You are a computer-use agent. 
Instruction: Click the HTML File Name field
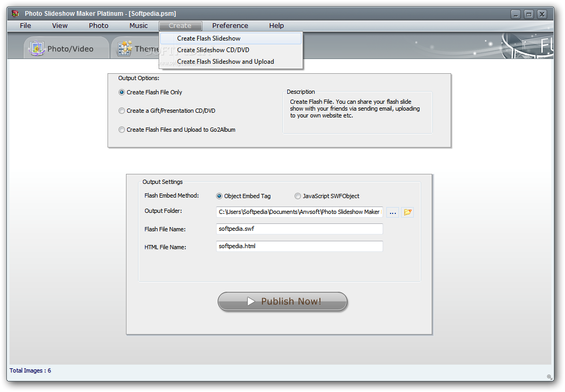click(x=299, y=246)
